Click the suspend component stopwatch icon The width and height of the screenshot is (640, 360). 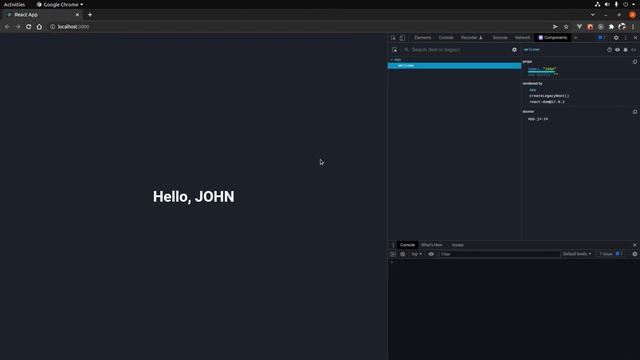click(609, 50)
